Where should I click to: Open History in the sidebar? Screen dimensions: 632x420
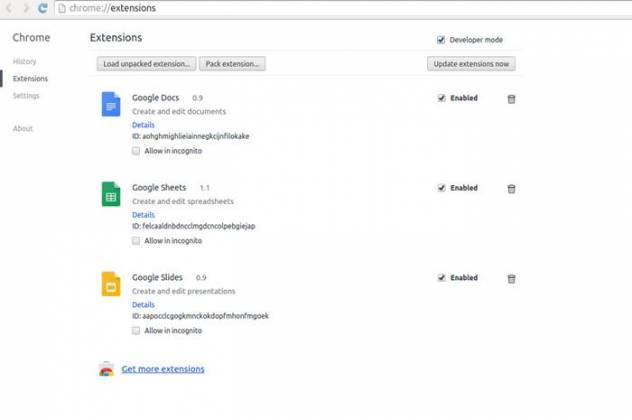pyautogui.click(x=25, y=61)
